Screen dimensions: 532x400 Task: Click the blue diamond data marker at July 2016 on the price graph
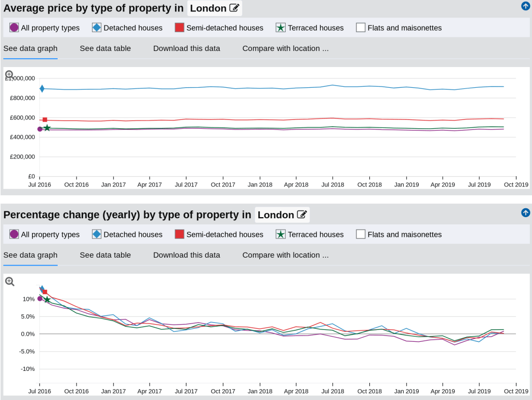[x=42, y=89]
